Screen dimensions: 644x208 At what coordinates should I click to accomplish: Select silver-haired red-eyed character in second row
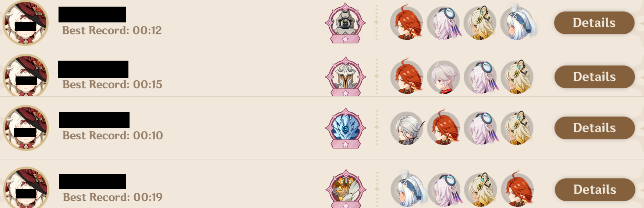(443, 77)
